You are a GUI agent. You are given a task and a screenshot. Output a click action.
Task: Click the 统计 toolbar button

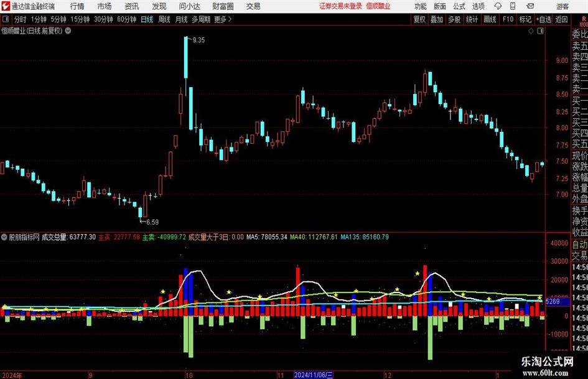coord(472,19)
